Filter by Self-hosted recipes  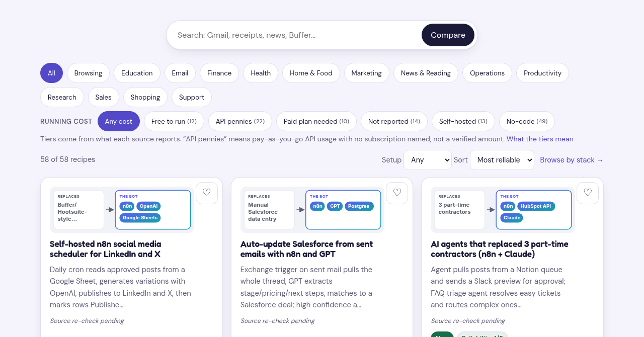pos(463,121)
